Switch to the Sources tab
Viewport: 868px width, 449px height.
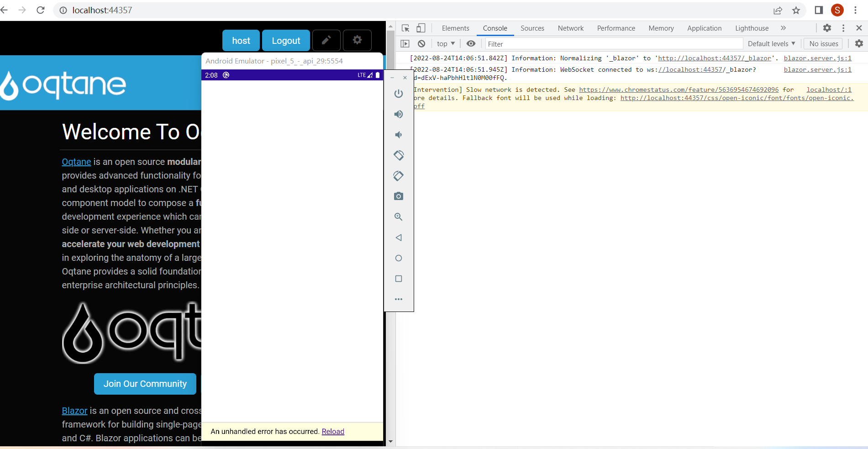point(532,28)
